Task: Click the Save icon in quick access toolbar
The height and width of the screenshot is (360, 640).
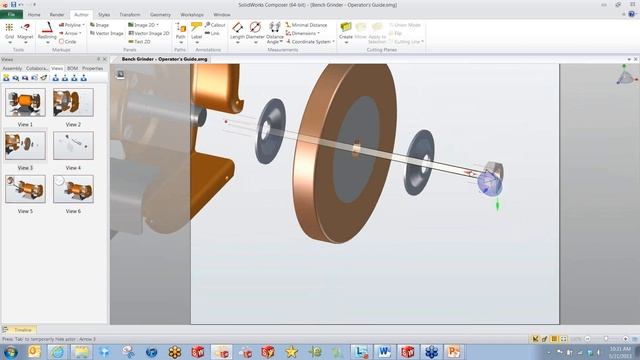Action: click(x=13, y=4)
